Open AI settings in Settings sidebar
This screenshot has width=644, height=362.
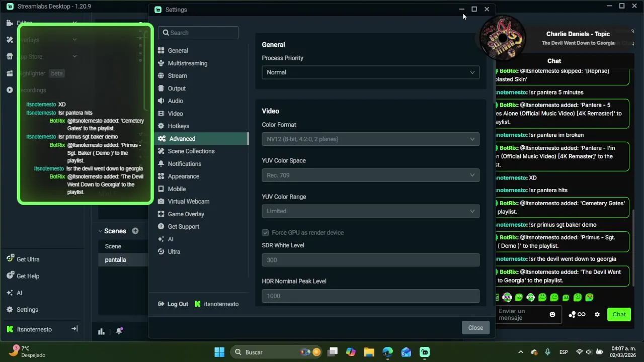[x=202, y=239]
